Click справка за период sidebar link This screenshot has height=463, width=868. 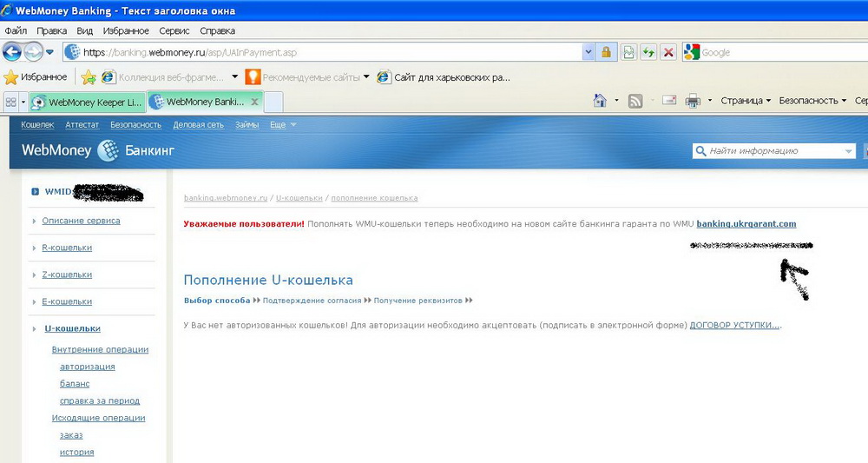(100, 401)
